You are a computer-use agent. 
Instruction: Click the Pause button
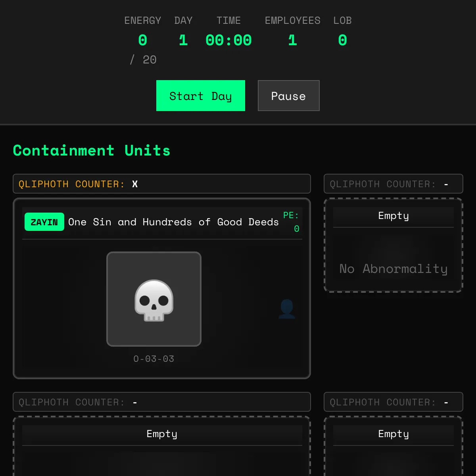(289, 96)
